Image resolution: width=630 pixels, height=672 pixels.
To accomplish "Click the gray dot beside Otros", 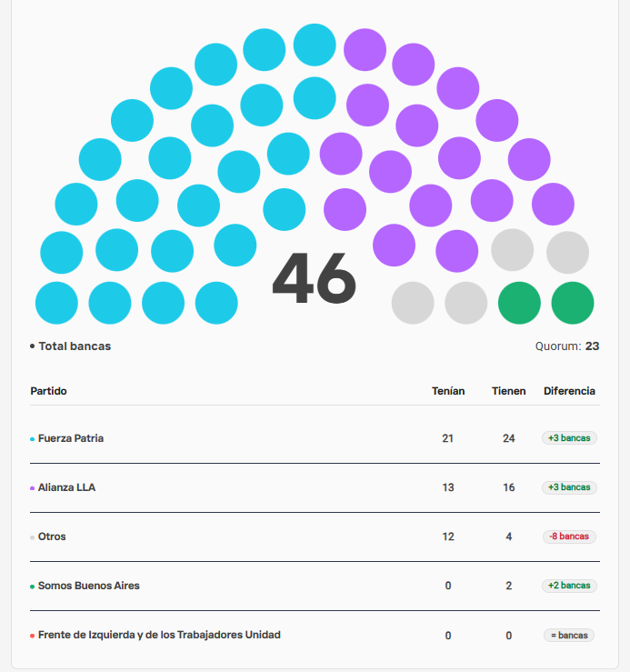I will (32, 537).
